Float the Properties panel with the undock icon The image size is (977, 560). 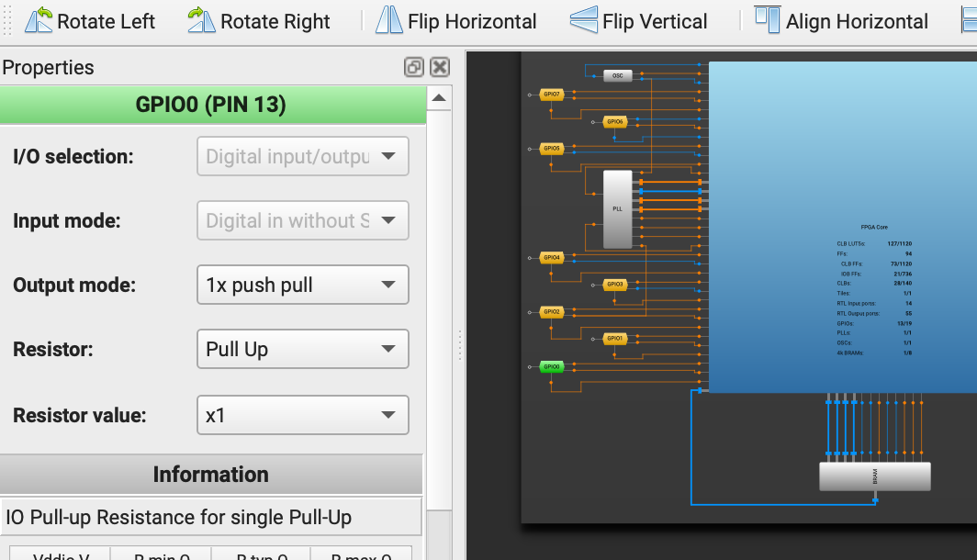pyautogui.click(x=414, y=67)
